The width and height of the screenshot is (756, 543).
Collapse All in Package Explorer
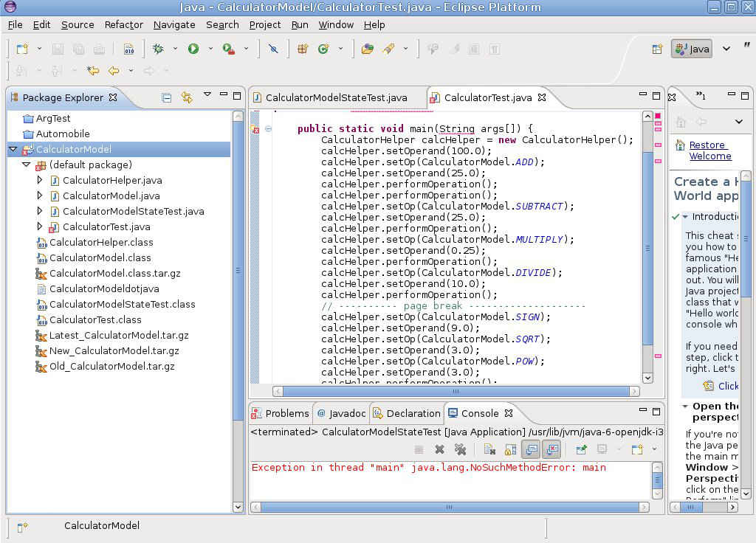click(167, 98)
